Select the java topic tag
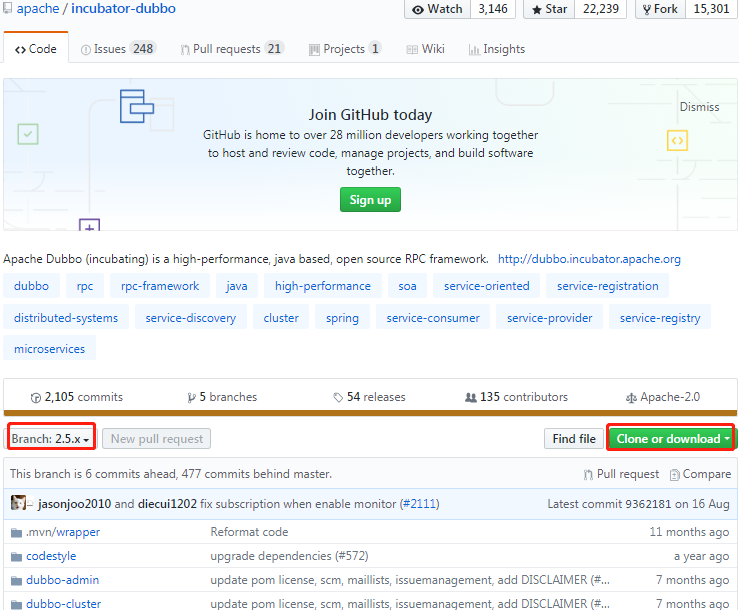739x610 pixels. coord(237,286)
